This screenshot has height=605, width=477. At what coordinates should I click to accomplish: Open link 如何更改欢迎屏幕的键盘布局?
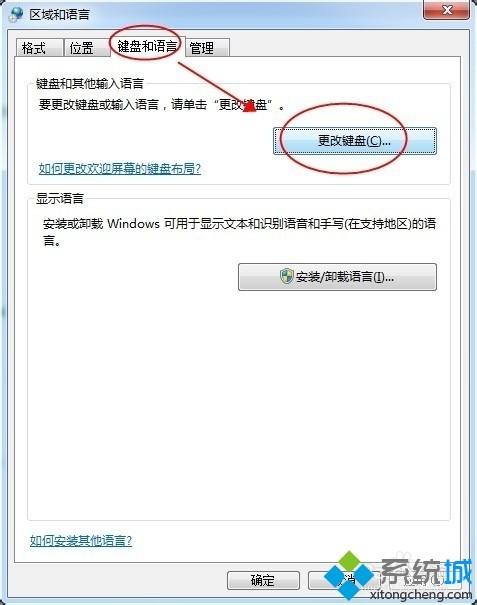coord(120,169)
